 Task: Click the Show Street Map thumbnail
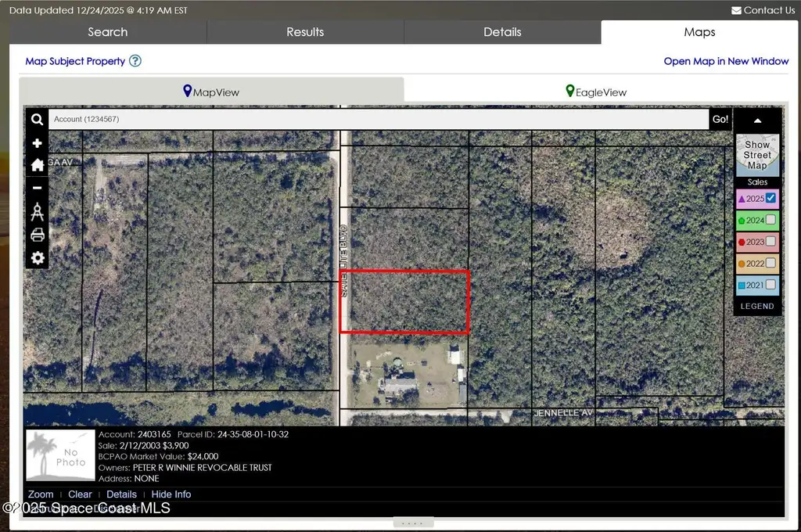click(757, 155)
